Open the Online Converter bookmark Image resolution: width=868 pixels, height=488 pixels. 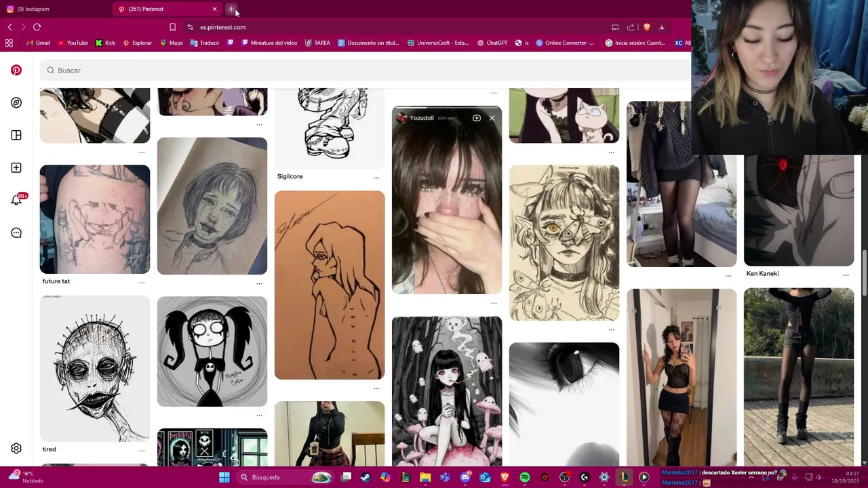[565, 43]
